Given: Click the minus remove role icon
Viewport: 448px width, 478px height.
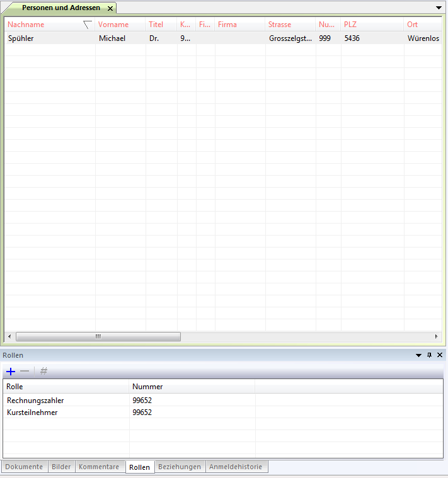Looking at the screenshot, I should pos(25,372).
